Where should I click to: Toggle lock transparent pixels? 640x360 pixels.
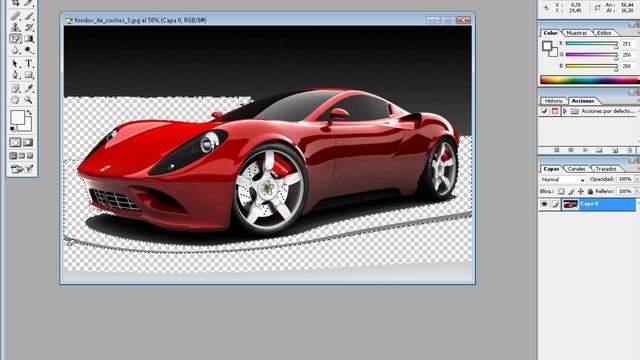coord(561,191)
